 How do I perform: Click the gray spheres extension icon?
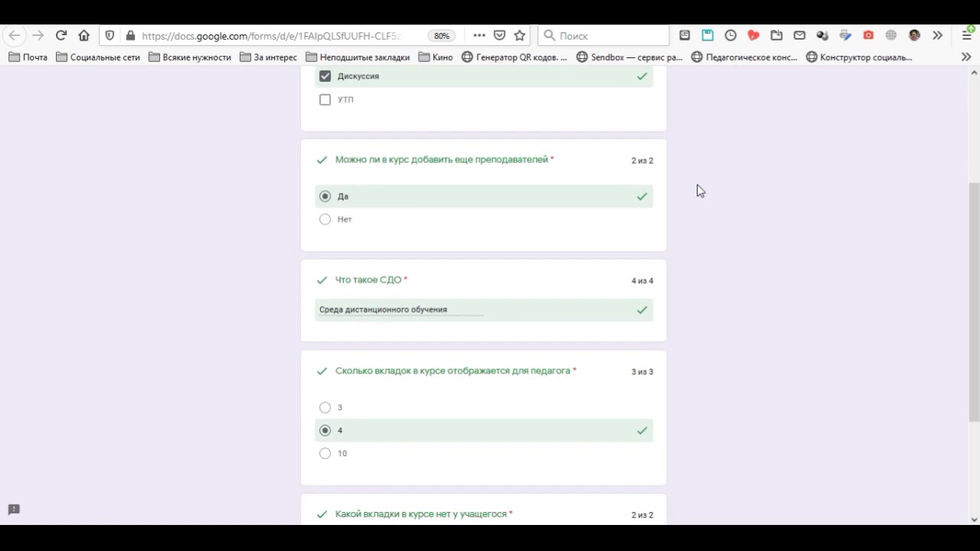(822, 35)
